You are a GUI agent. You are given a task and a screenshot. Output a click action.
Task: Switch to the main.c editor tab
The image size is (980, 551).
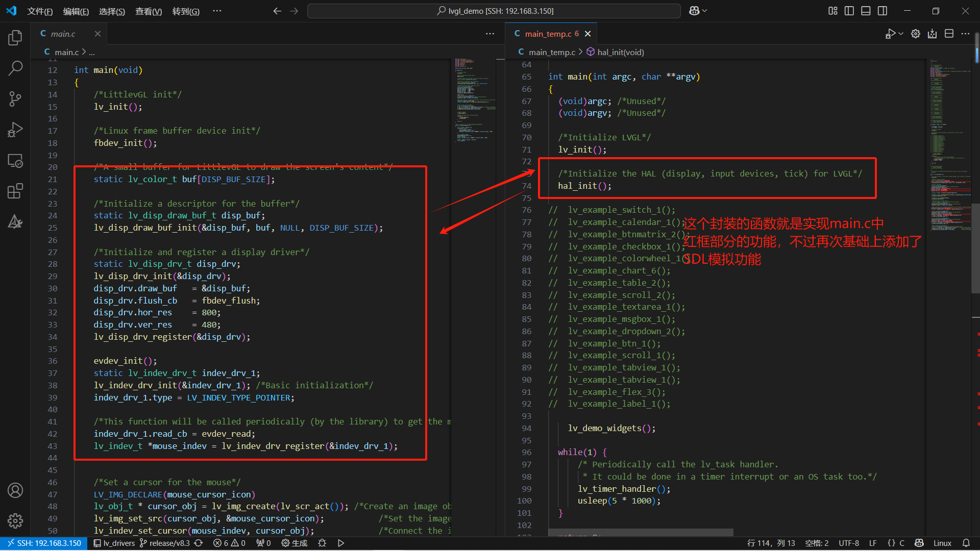pos(63,34)
